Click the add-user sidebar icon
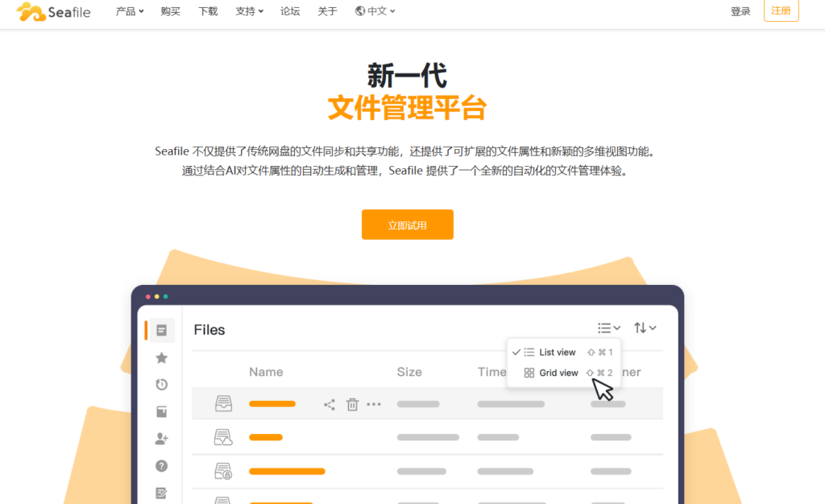This screenshot has width=825, height=504. 161,438
